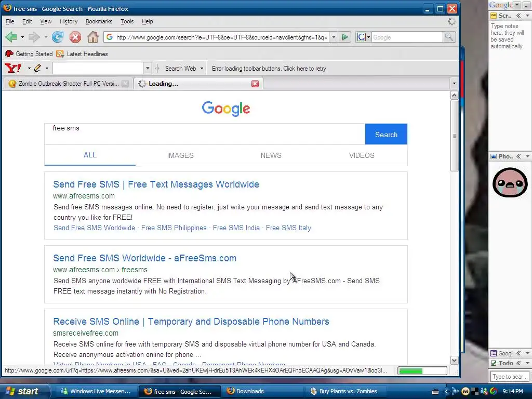532x399 pixels.
Task: Open the Google sidebar options dropdown
Action: click(x=517, y=5)
